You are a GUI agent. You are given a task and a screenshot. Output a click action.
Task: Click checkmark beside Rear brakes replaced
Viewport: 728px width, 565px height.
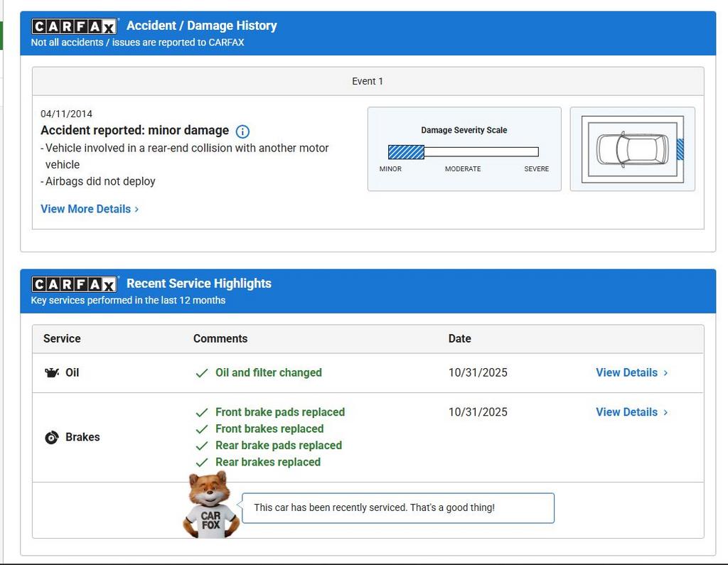pos(202,463)
